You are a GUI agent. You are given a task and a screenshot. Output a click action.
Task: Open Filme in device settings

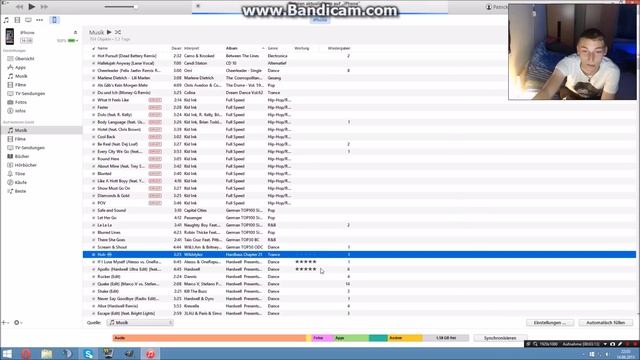tap(20, 85)
